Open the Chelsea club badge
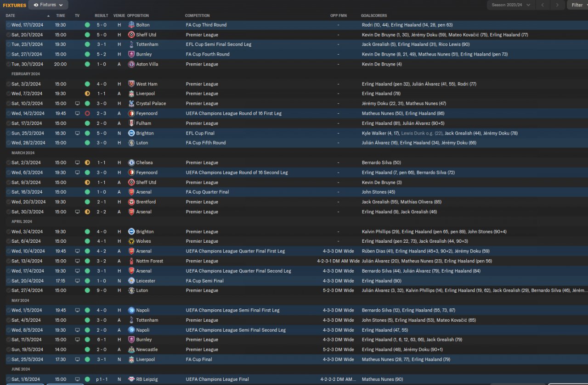The width and height of the screenshot is (588, 385). click(131, 162)
